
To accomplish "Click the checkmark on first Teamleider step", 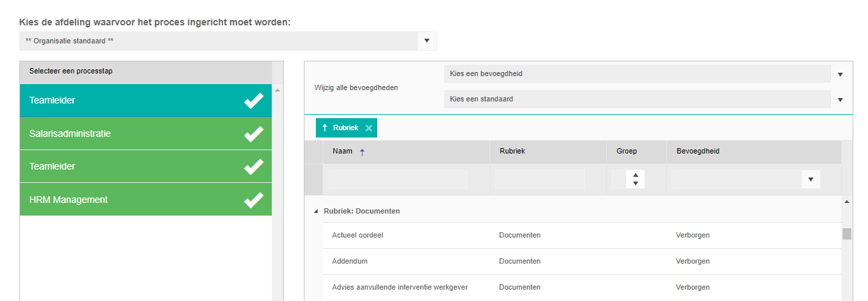I will tap(254, 101).
